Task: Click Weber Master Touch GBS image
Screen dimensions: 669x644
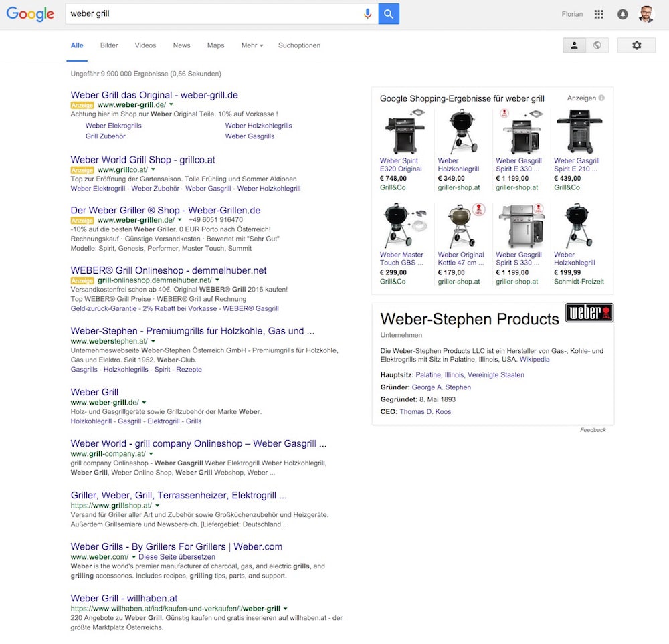Action: point(403,225)
